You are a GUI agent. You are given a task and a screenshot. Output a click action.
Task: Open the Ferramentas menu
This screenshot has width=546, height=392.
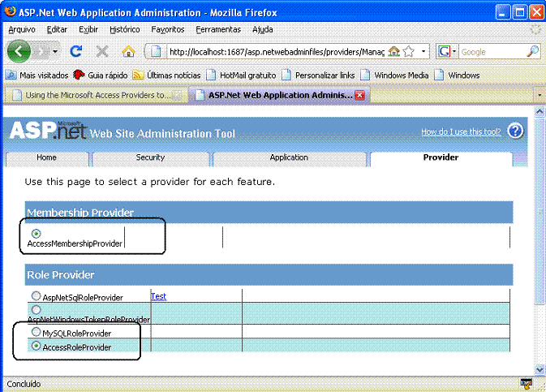point(218,29)
